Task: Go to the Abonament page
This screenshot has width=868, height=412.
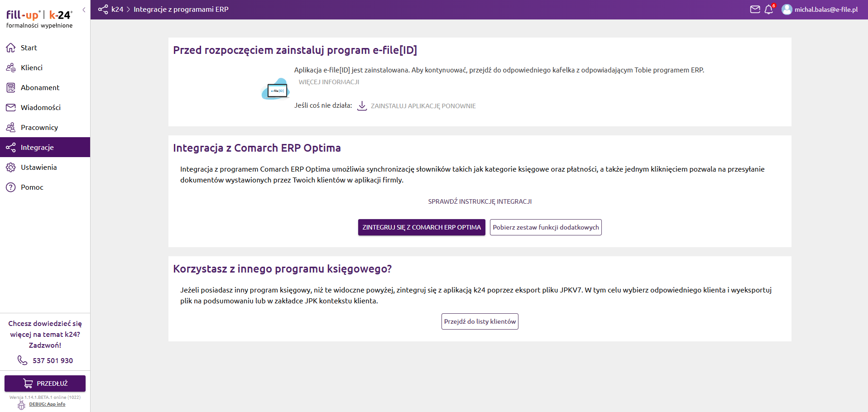Action: point(40,87)
